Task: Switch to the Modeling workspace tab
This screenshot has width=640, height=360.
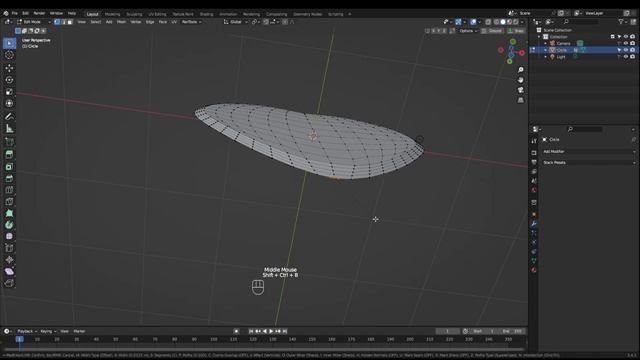Action: coord(113,14)
